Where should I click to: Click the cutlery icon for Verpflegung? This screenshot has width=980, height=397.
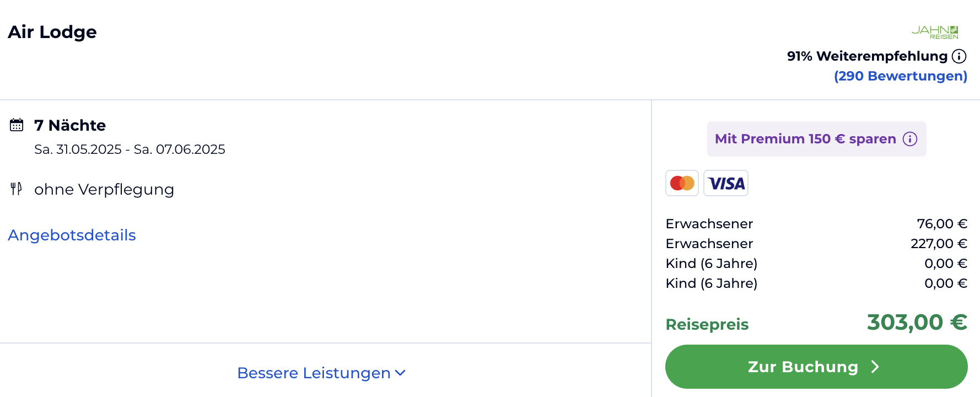coord(17,189)
